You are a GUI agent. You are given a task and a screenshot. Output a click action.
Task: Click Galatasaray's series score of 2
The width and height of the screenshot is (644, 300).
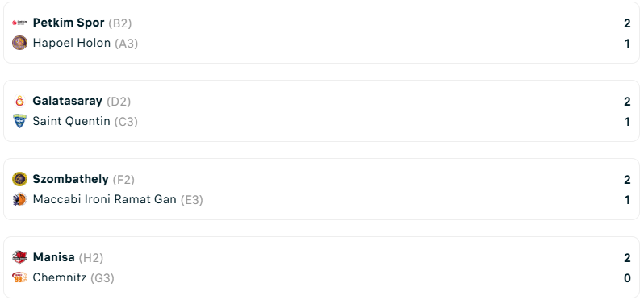pyautogui.click(x=627, y=102)
